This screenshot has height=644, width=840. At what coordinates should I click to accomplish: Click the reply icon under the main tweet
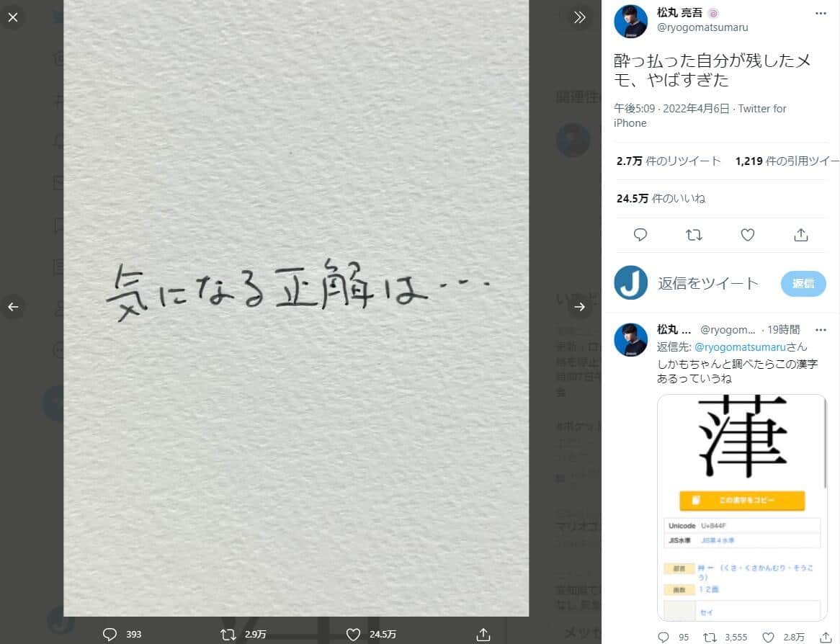point(640,235)
